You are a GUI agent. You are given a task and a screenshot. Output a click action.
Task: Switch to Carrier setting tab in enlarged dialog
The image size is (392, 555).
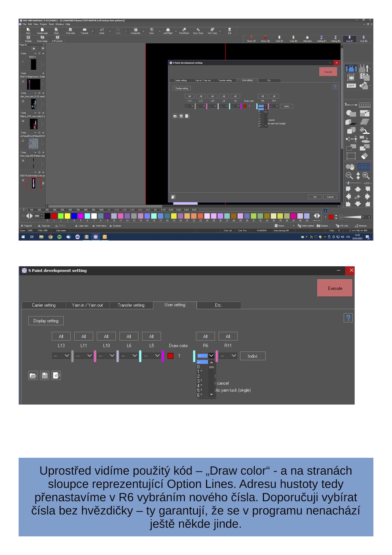44,305
